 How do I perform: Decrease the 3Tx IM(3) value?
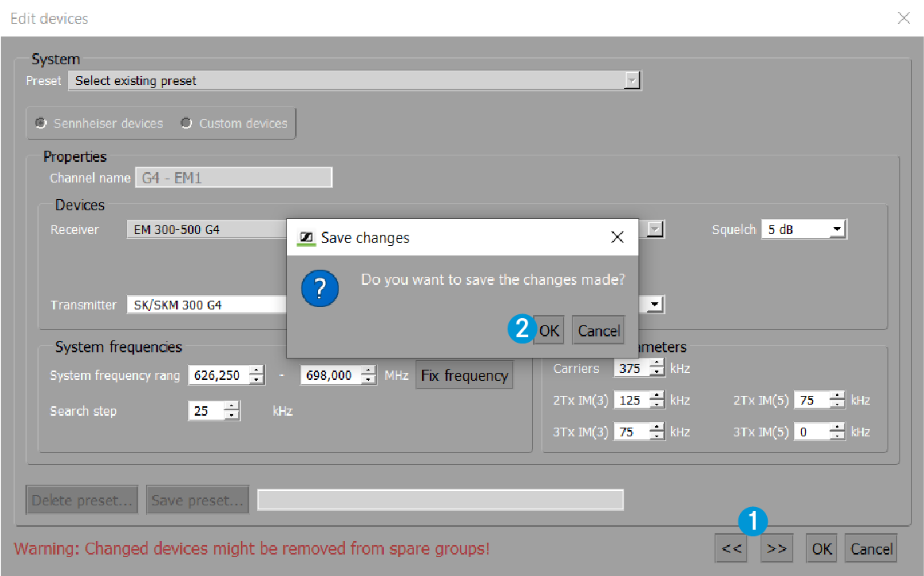point(657,435)
